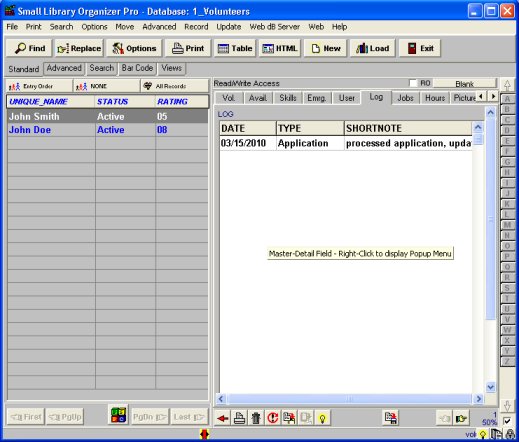Click the RATING column header
The width and height of the screenshot is (519, 442).
tap(182, 102)
